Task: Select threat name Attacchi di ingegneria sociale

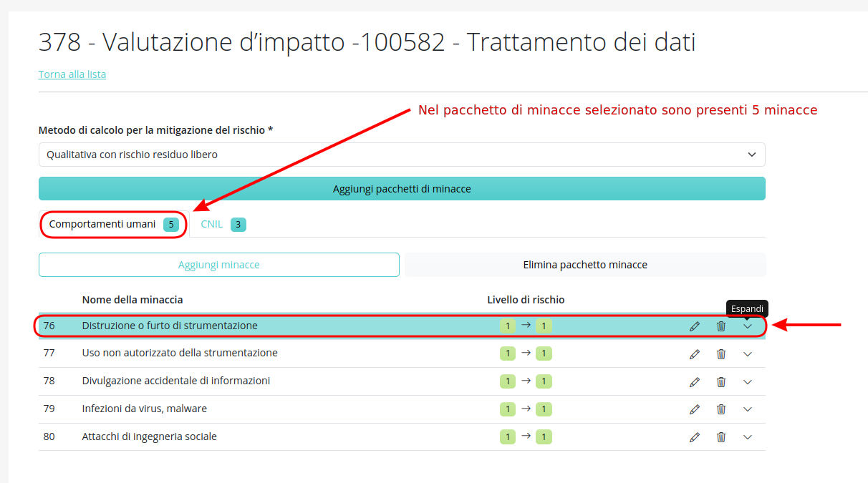Action: [x=150, y=436]
